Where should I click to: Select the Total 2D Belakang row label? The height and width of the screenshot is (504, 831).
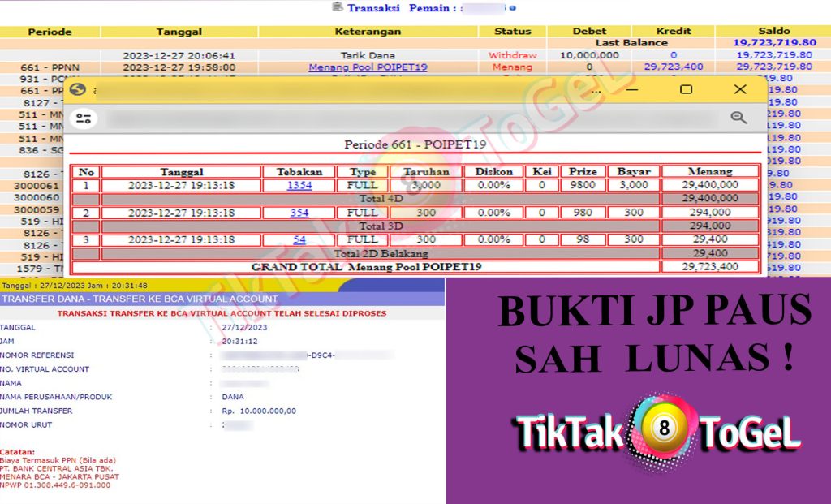381,253
